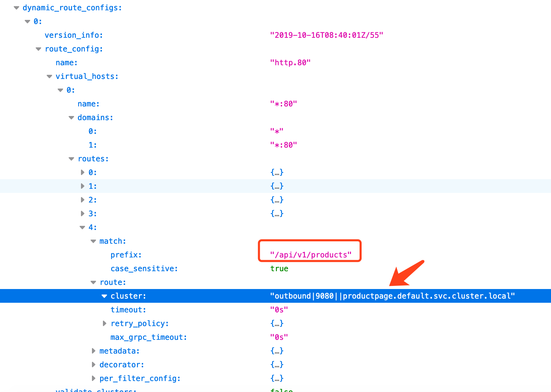
Task: Select the dynamic_route_configs label
Action: tap(72, 8)
